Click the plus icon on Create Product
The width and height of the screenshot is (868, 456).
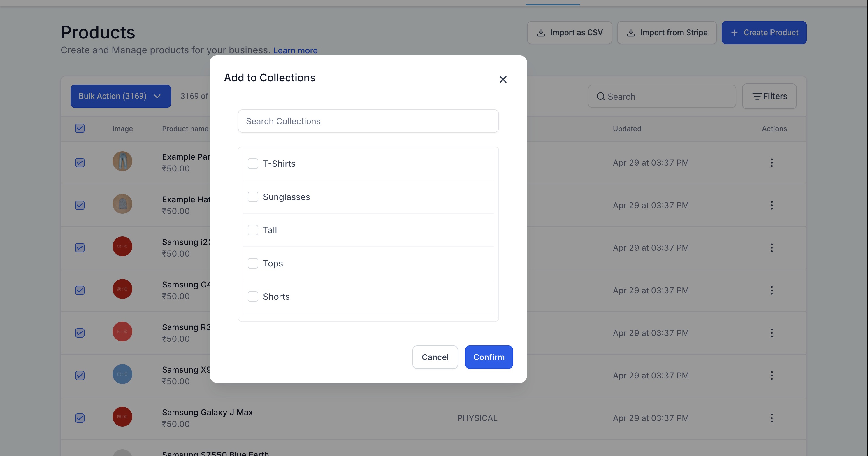[735, 33]
